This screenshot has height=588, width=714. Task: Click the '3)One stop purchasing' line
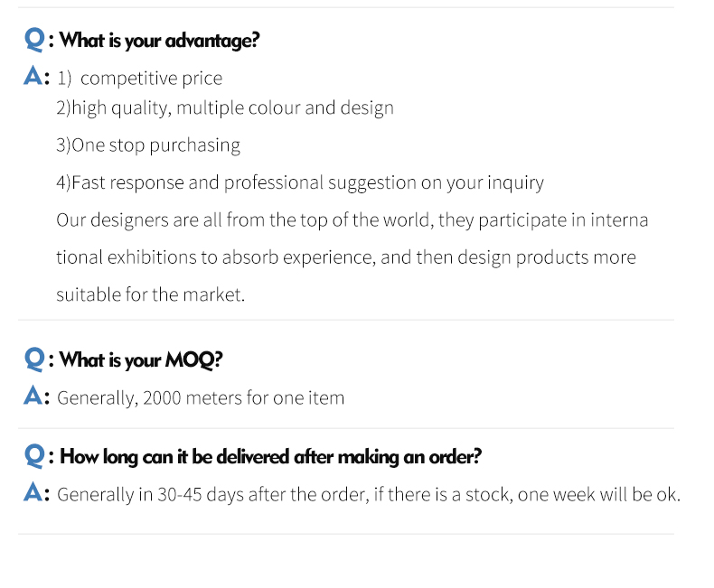coord(148,145)
